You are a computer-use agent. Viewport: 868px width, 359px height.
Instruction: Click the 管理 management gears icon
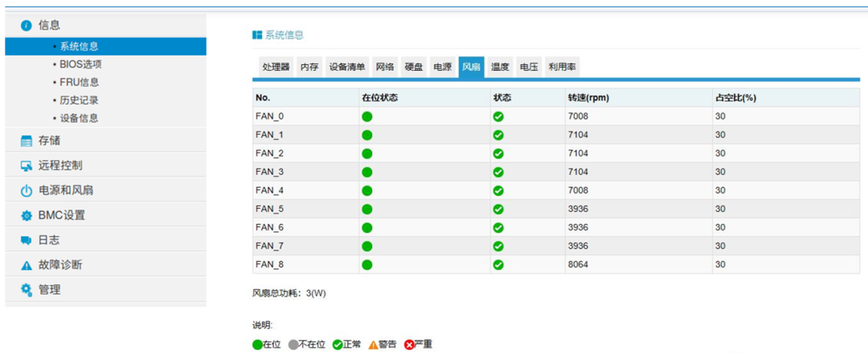coord(26,290)
